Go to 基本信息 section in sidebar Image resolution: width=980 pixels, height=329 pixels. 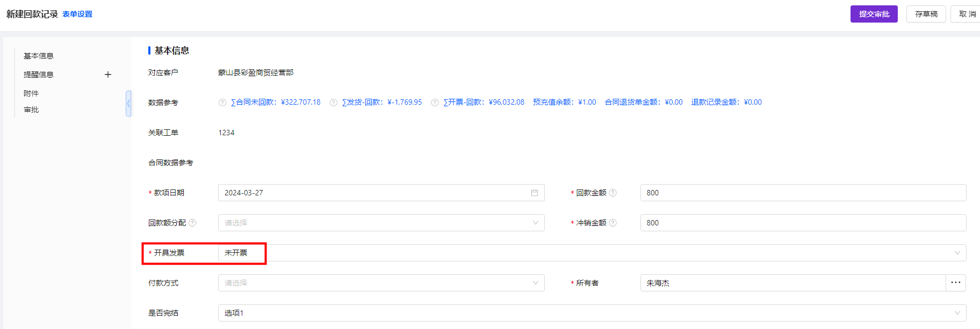point(39,56)
